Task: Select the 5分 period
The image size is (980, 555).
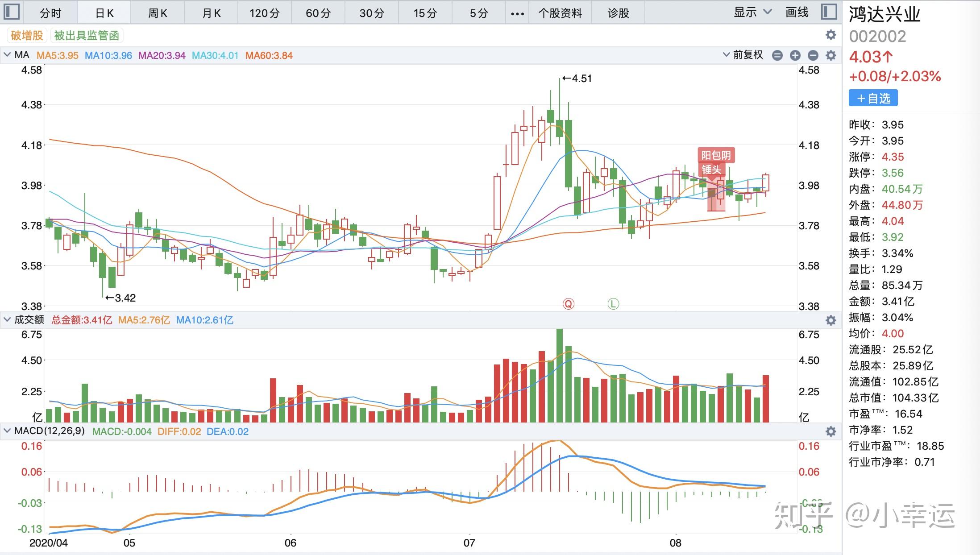Action: [478, 13]
